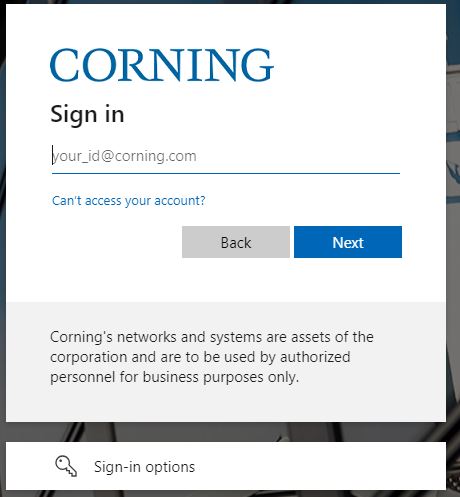
Task: Select the "Sign in" heading text
Action: 87,114
